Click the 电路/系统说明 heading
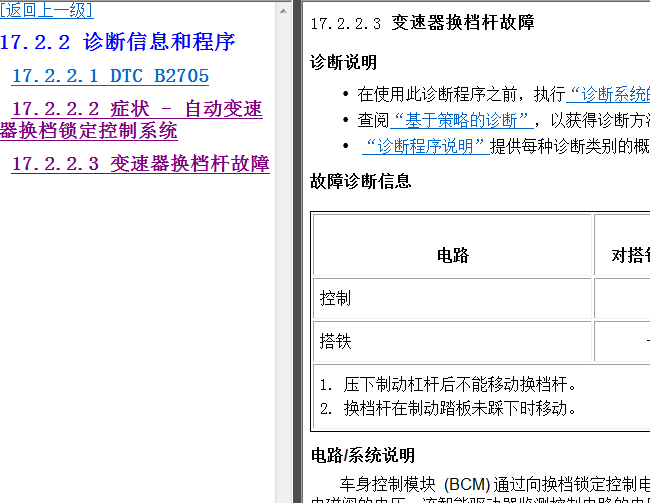This screenshot has height=503, width=650. point(363,455)
